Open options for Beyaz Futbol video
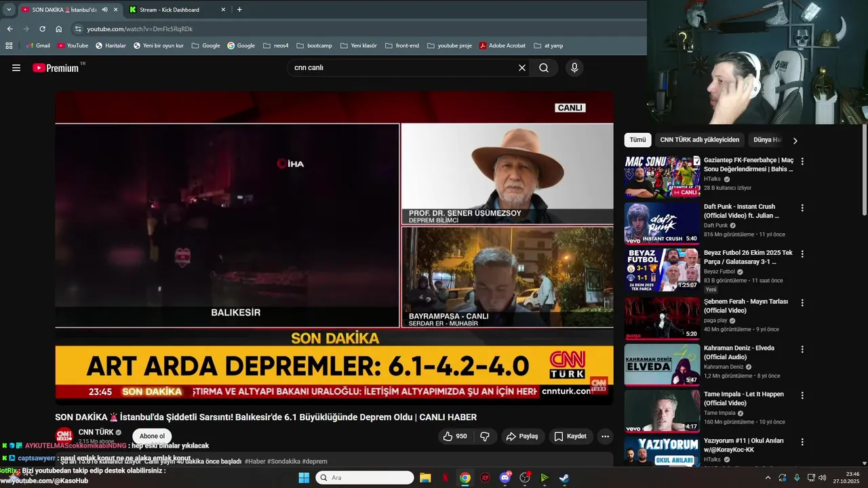The image size is (868, 488). pyautogui.click(x=802, y=254)
